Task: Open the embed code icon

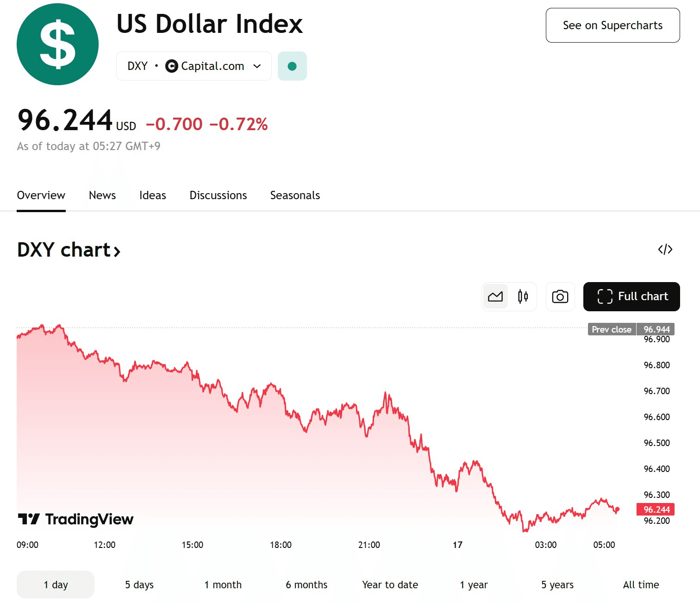Action: tap(665, 250)
